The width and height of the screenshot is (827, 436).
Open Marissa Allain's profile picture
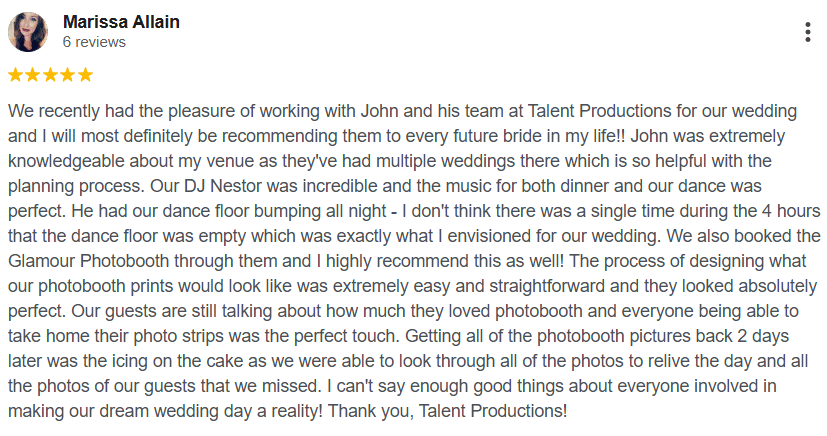click(28, 32)
